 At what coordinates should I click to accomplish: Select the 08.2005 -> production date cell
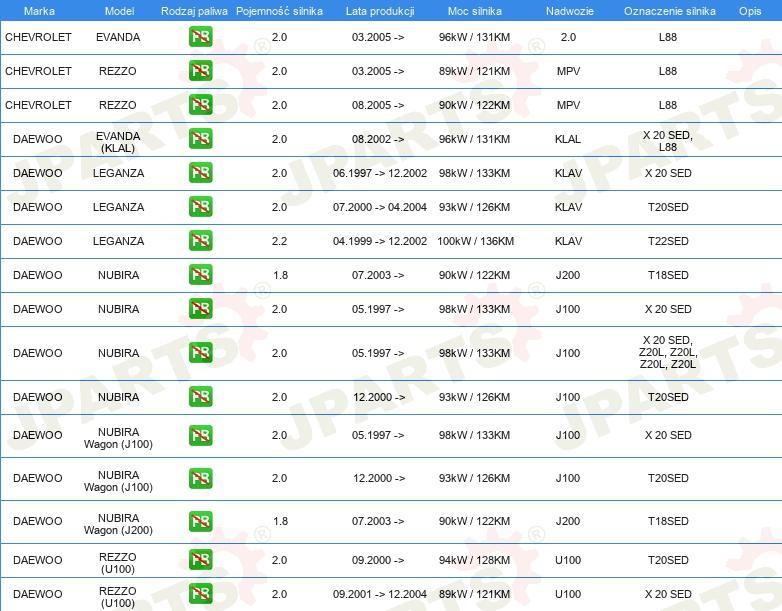(x=378, y=105)
